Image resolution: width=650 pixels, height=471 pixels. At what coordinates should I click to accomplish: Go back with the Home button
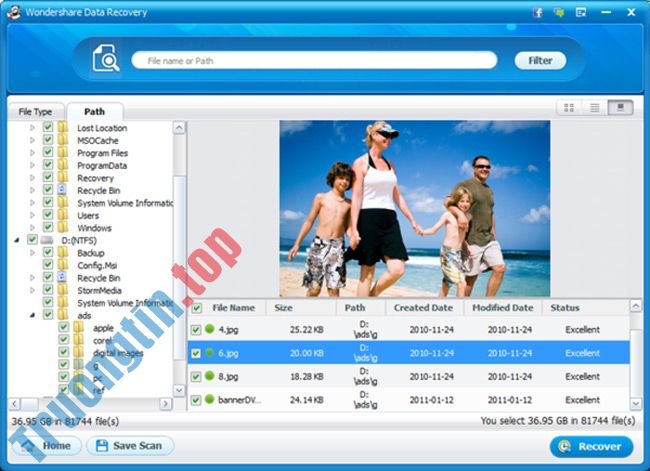pyautogui.click(x=47, y=446)
